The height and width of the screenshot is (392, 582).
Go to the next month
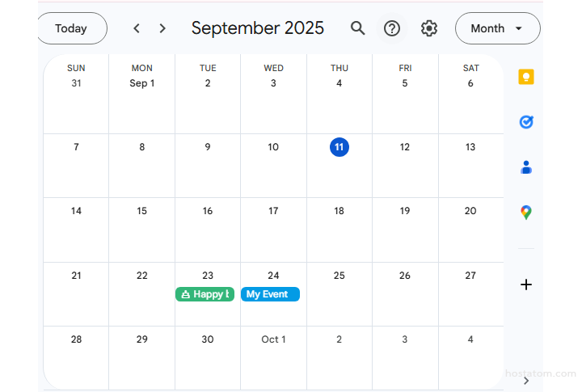point(162,28)
